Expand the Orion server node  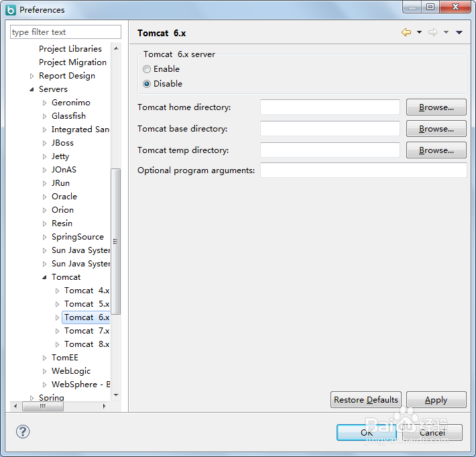(45, 210)
